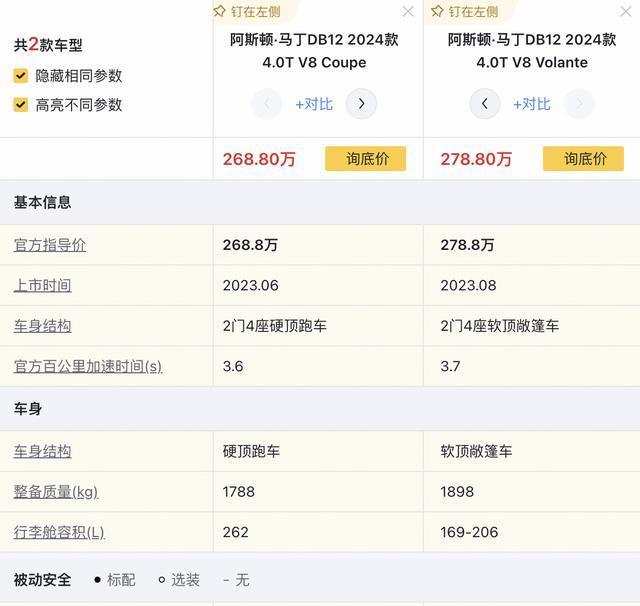Open 车身结构 link under 车身 section
640x606 pixels.
point(42,451)
